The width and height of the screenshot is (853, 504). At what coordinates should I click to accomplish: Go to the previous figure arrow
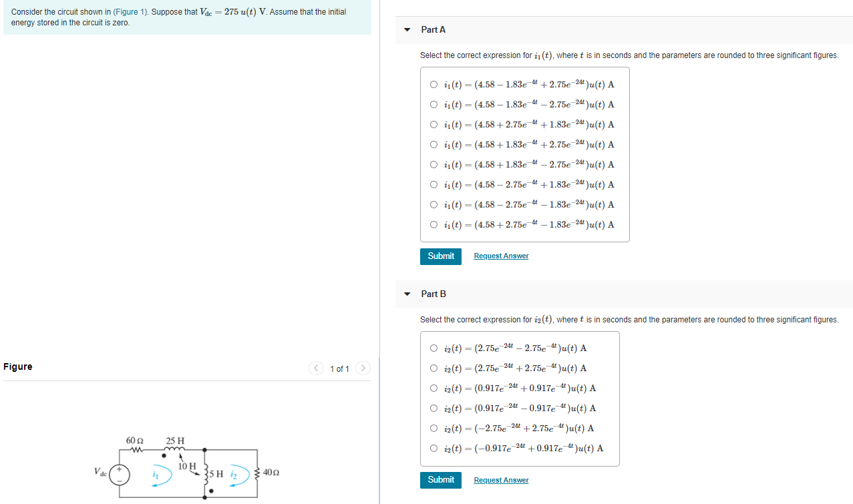pyautogui.click(x=316, y=368)
